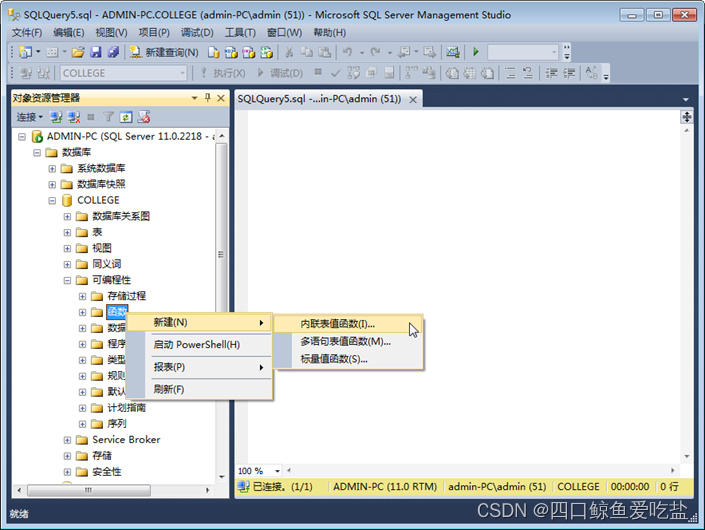The height and width of the screenshot is (530, 705).
Task: Expand the Service Broker folder
Action: [67, 440]
